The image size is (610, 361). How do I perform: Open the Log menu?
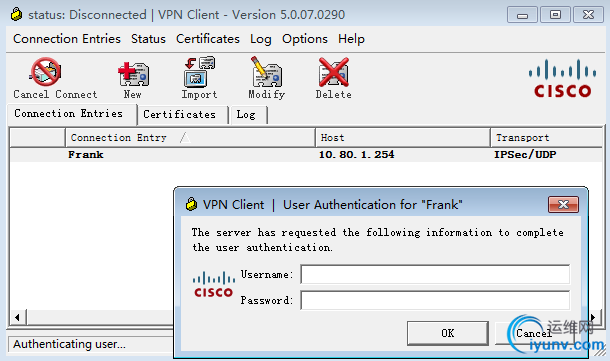point(261,39)
